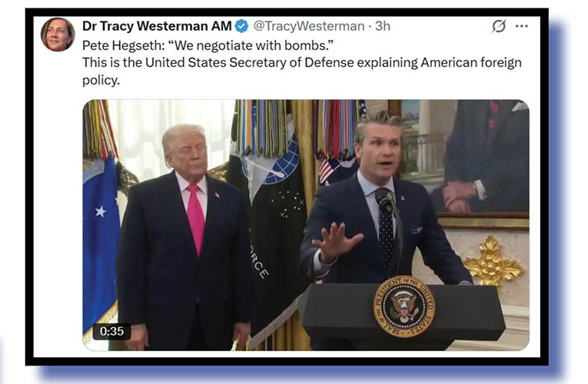Click the presidential seal on the podium
Image resolution: width=588 pixels, height=384 pixels.
click(x=404, y=306)
